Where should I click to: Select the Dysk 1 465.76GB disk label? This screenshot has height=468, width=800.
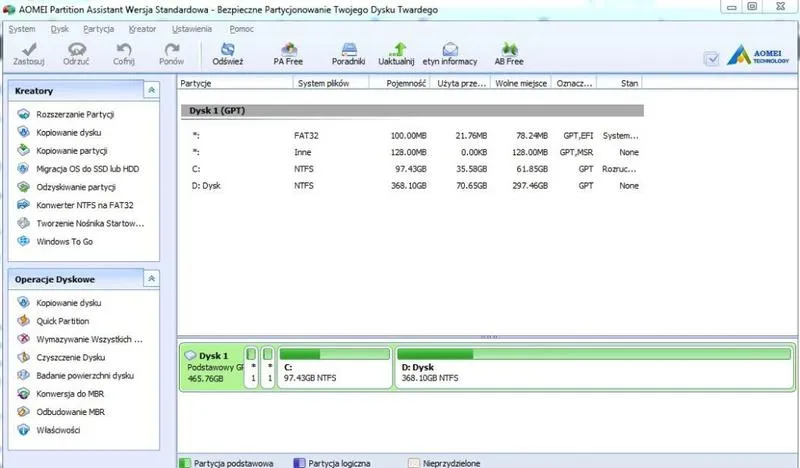(x=212, y=367)
